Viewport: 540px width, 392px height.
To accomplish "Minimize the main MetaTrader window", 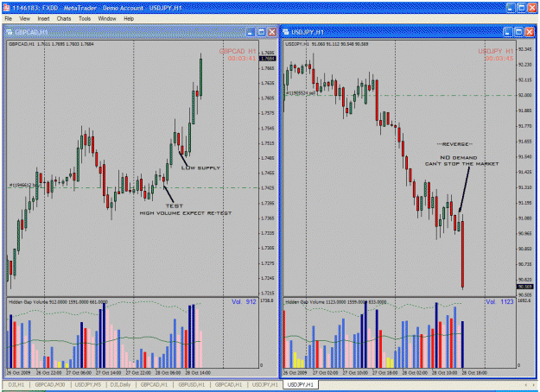I will click(x=511, y=8).
